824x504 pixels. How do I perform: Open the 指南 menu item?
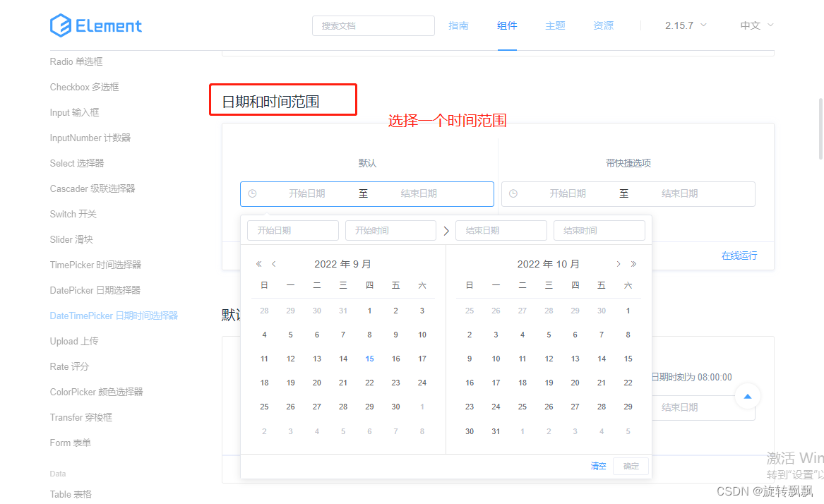(458, 25)
